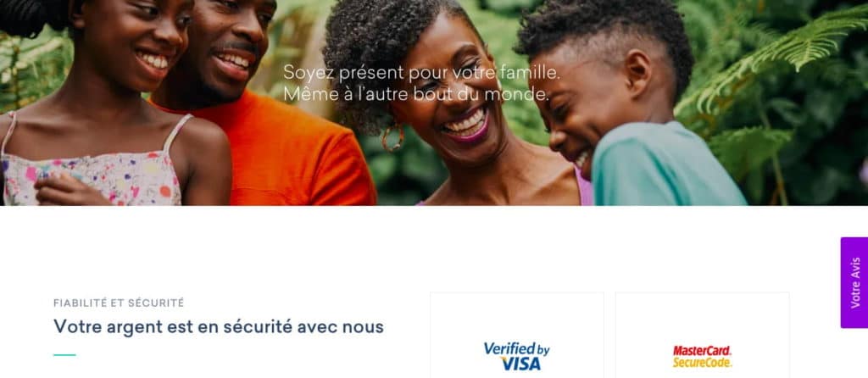
Task: Click empty space of MasterCard card box
Action: click(x=702, y=315)
